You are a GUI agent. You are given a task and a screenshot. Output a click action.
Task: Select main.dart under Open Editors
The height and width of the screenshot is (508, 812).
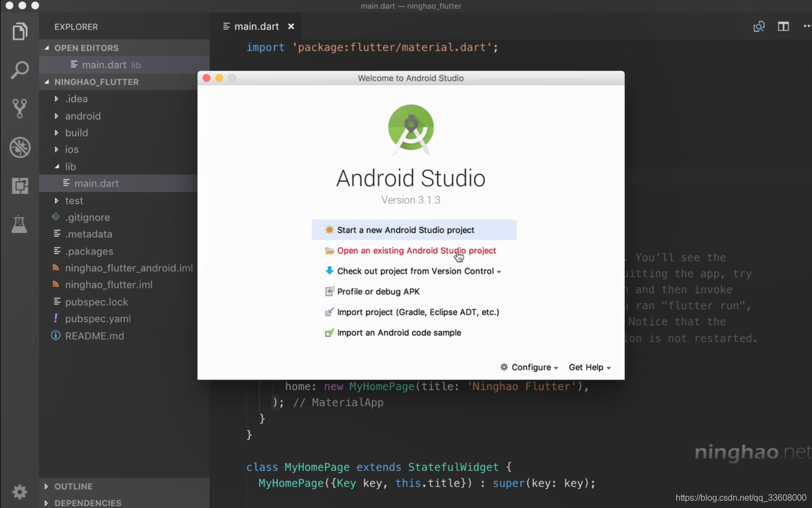coord(124,65)
